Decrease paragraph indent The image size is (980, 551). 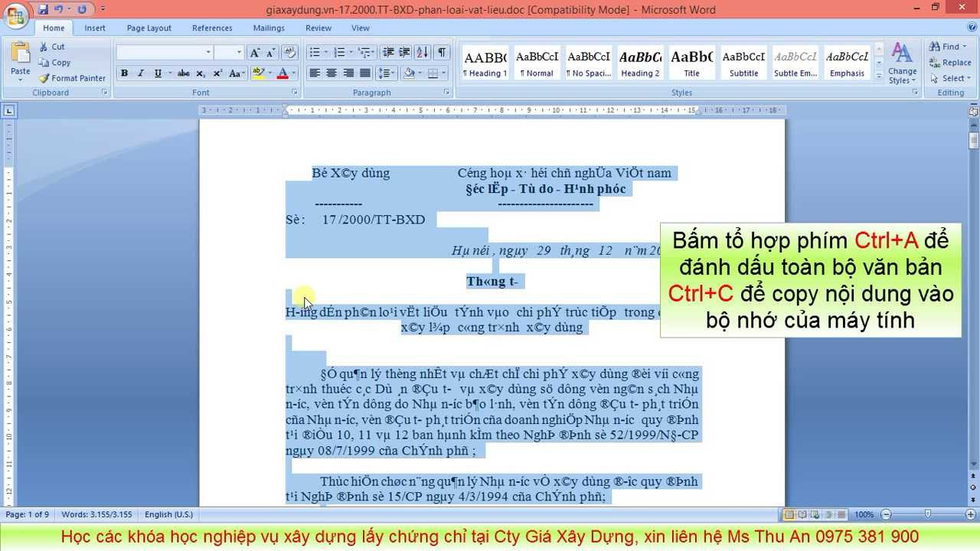click(x=388, y=52)
